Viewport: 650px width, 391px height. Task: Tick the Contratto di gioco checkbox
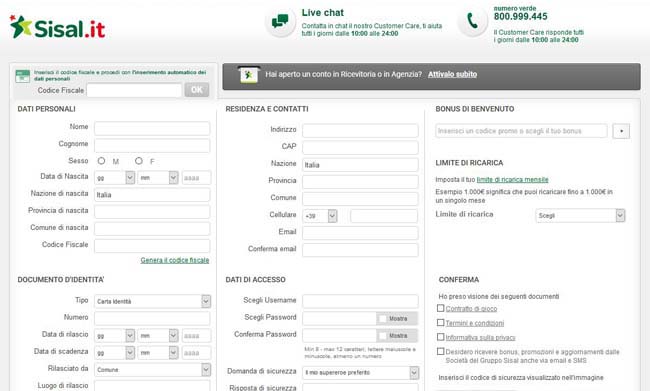click(x=441, y=308)
